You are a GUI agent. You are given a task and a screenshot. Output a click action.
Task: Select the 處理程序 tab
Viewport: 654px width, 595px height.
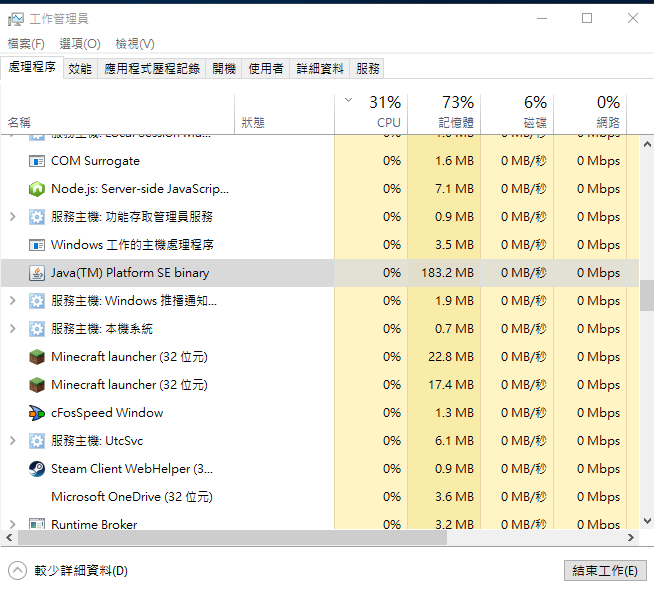pyautogui.click(x=32, y=67)
